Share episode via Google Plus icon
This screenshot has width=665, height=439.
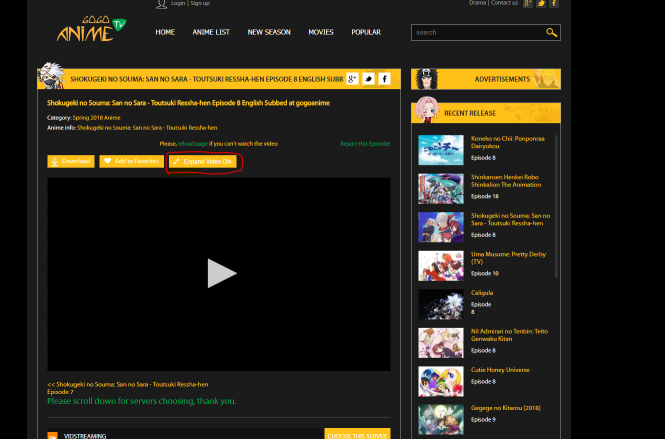pyautogui.click(x=353, y=79)
